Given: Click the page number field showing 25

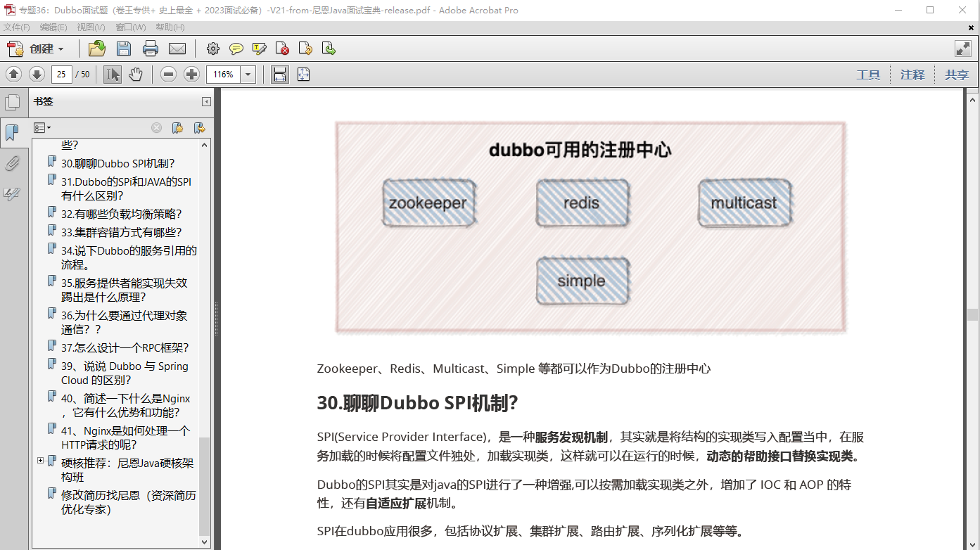Looking at the screenshot, I should coord(62,74).
